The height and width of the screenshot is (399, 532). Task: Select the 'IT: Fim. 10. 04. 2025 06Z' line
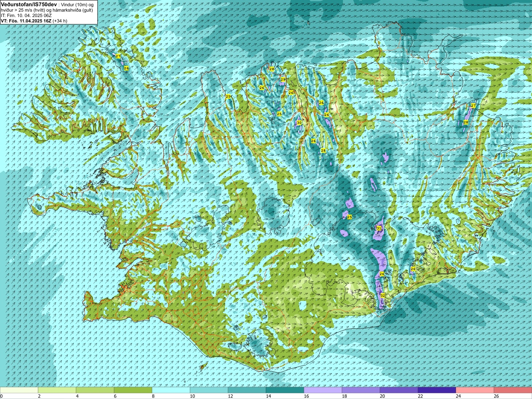[x=26, y=15]
